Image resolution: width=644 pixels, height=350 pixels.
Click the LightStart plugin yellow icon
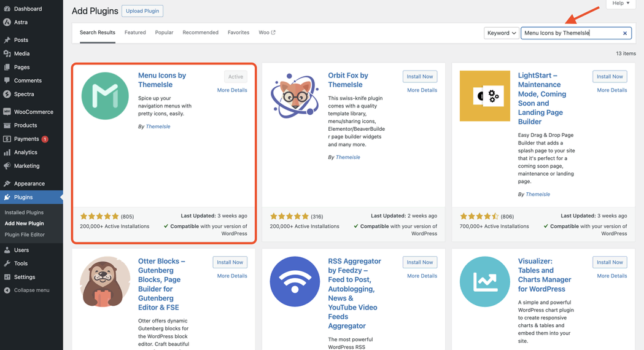[x=484, y=96]
